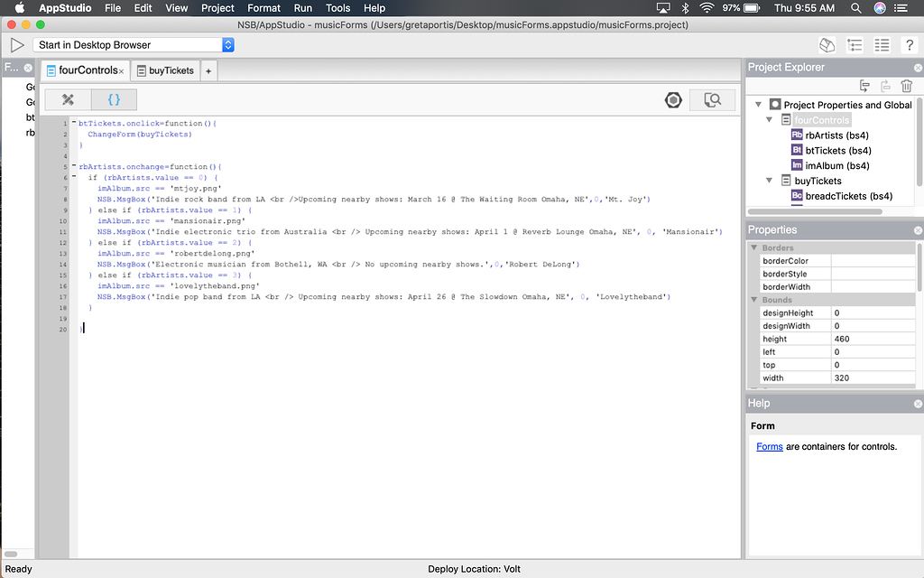
Task: Open the {} code view
Action: (113, 99)
